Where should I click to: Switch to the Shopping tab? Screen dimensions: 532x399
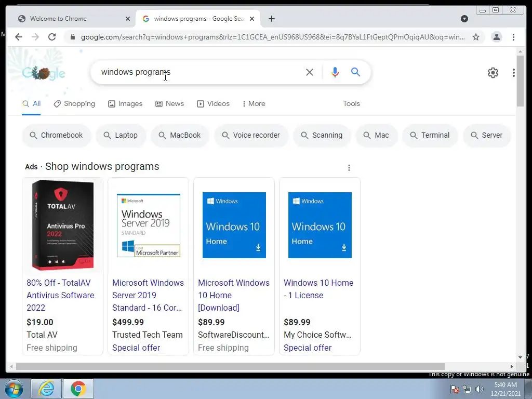[74, 104]
